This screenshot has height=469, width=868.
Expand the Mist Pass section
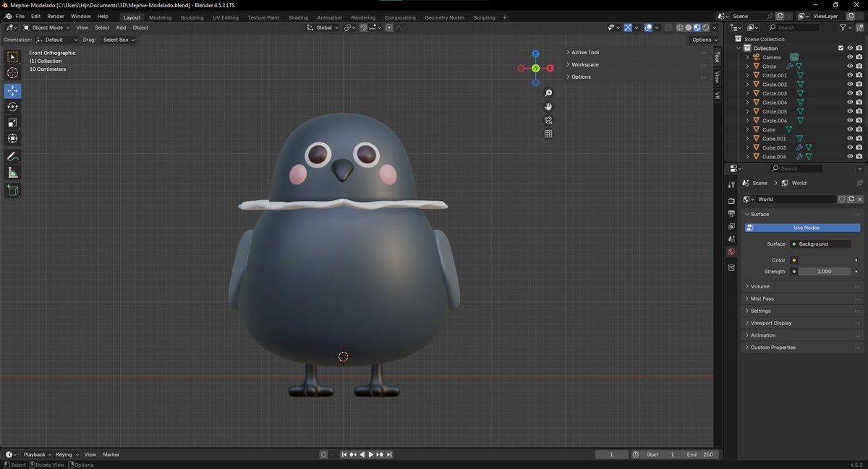click(x=762, y=298)
